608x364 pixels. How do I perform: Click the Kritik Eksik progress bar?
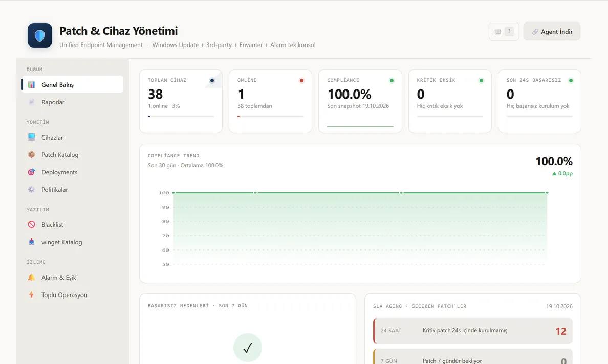(450, 116)
